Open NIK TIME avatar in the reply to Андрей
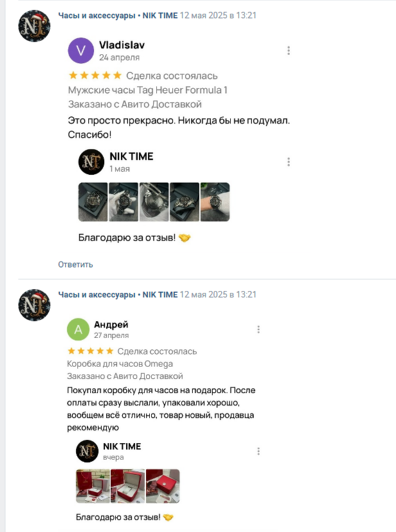396x532 pixels. pos(88,449)
